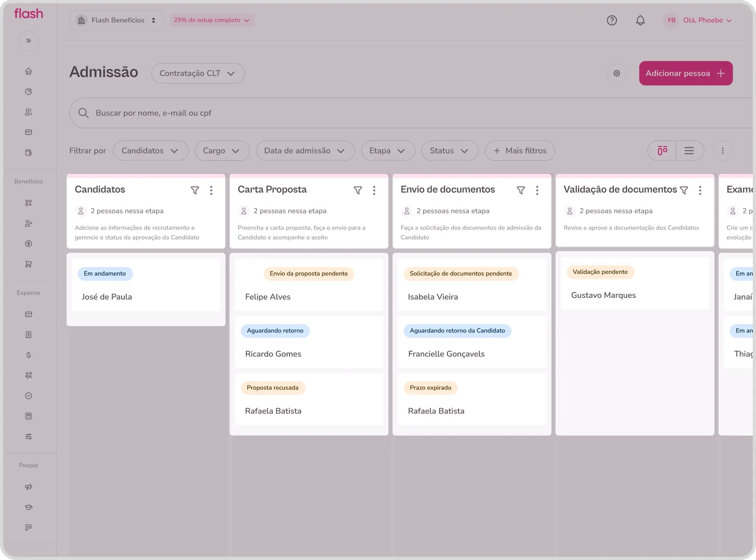756x560 pixels.
Task: Open the megaphone icon under People
Action: coord(28,487)
